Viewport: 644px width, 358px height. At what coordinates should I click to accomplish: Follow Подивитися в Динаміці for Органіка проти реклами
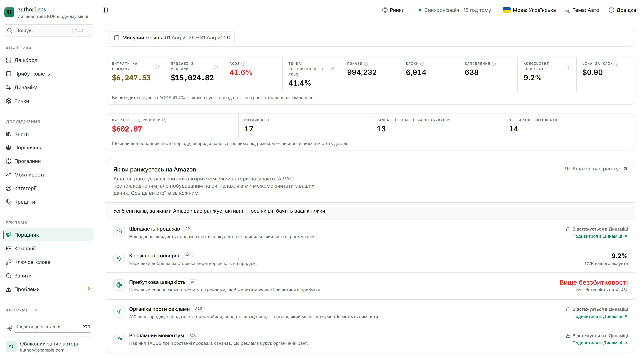click(x=600, y=316)
